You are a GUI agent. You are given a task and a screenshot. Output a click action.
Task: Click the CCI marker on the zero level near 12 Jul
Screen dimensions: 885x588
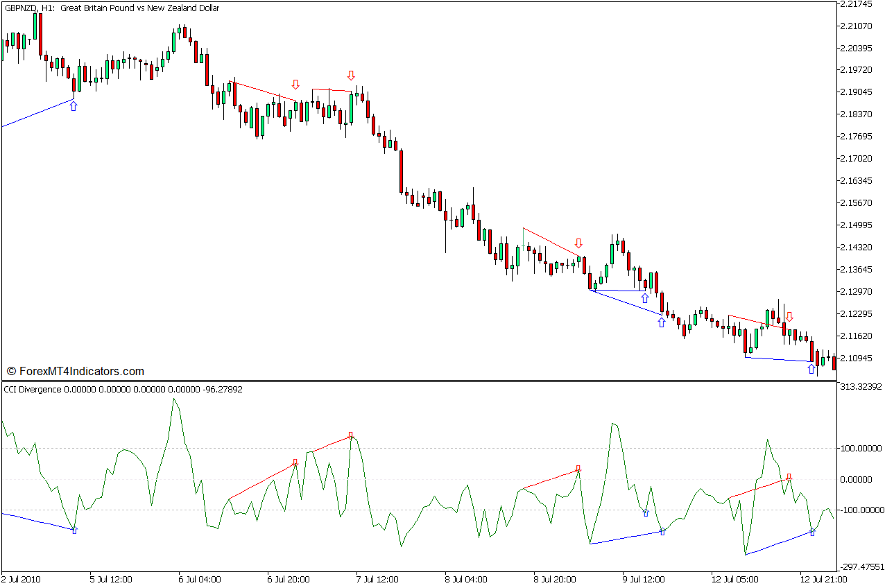(789, 477)
